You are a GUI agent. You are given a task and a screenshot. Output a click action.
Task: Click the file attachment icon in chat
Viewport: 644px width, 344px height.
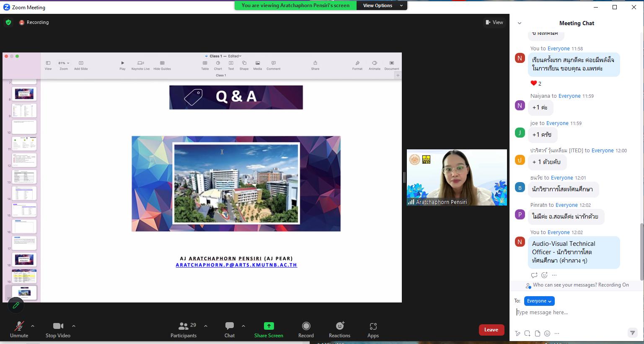coord(538,334)
